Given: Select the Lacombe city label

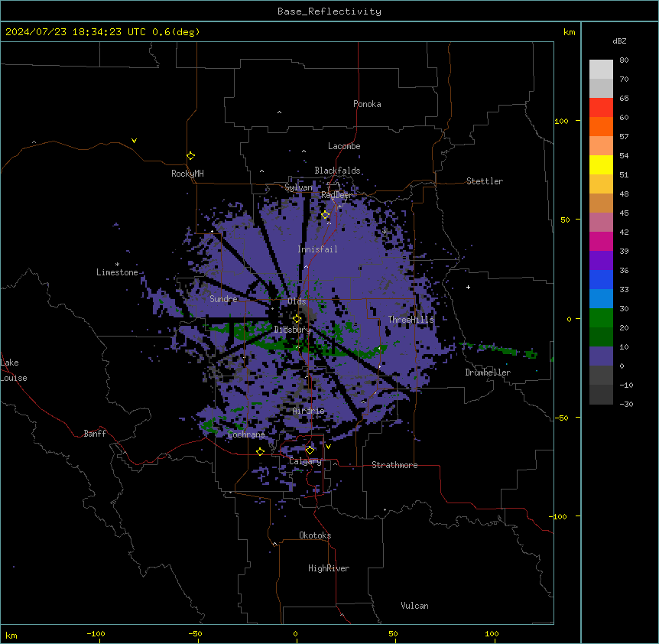Looking at the screenshot, I should coord(344,146).
